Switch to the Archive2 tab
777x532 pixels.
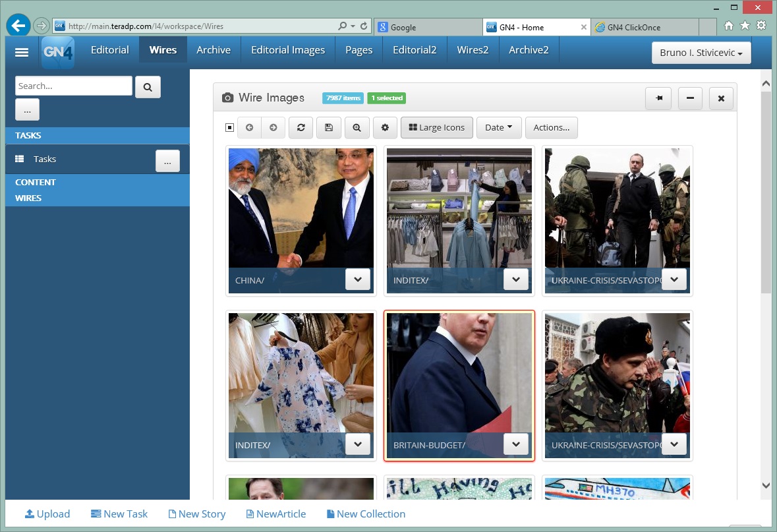coord(529,50)
